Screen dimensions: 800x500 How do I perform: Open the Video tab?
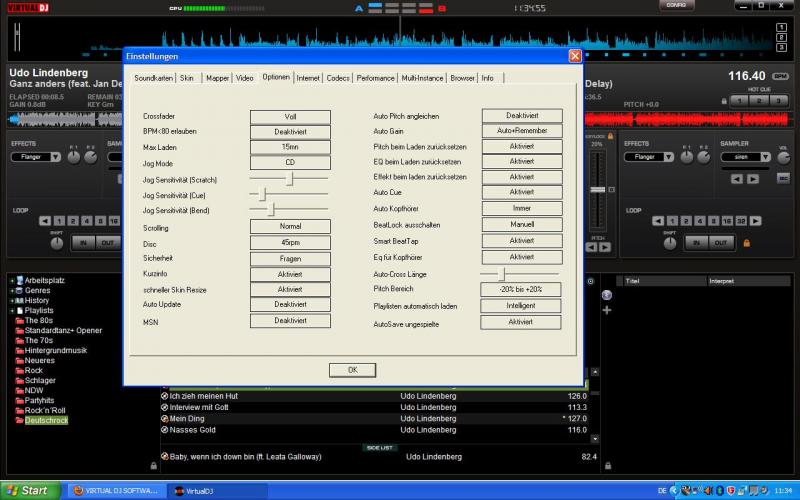[x=244, y=78]
